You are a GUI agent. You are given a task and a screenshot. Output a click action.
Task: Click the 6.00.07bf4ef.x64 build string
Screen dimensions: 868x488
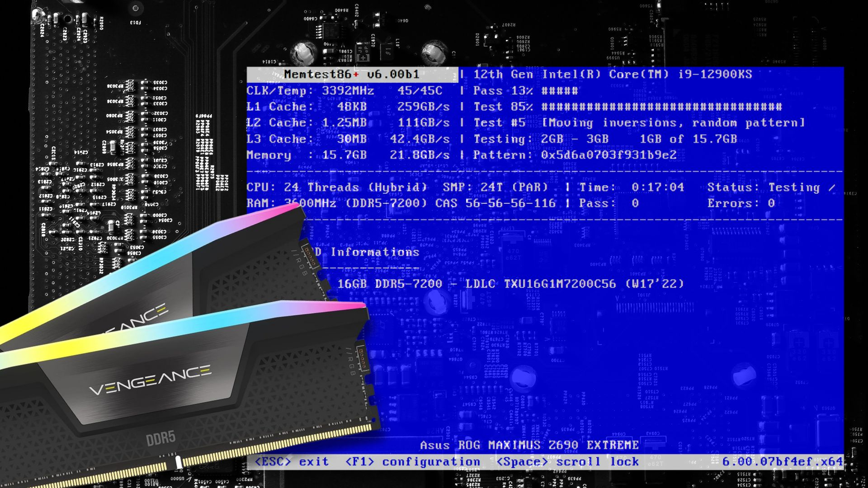782,461
